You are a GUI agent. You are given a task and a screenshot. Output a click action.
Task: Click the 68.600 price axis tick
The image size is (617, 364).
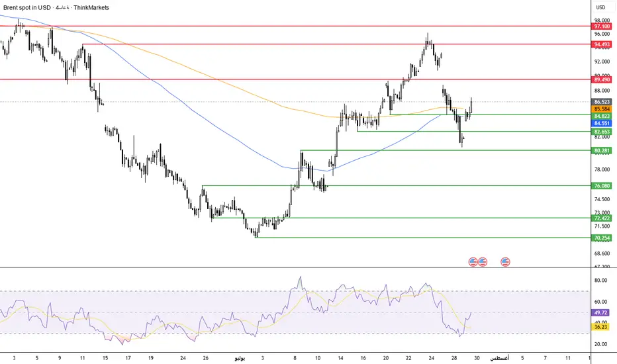602,253
